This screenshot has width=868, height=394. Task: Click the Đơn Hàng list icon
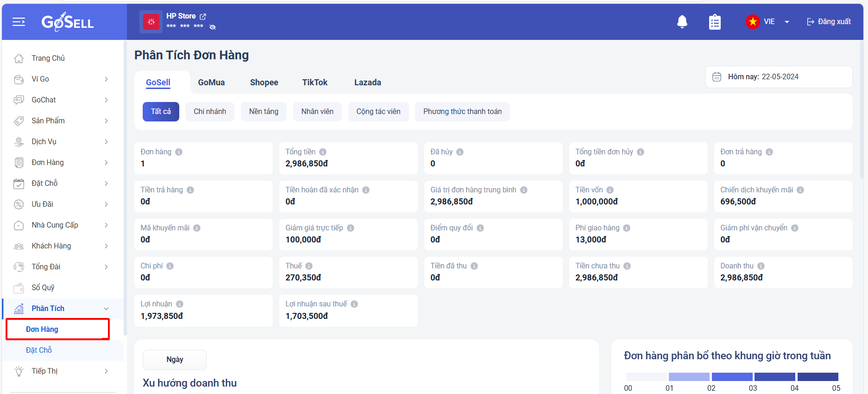point(19,163)
